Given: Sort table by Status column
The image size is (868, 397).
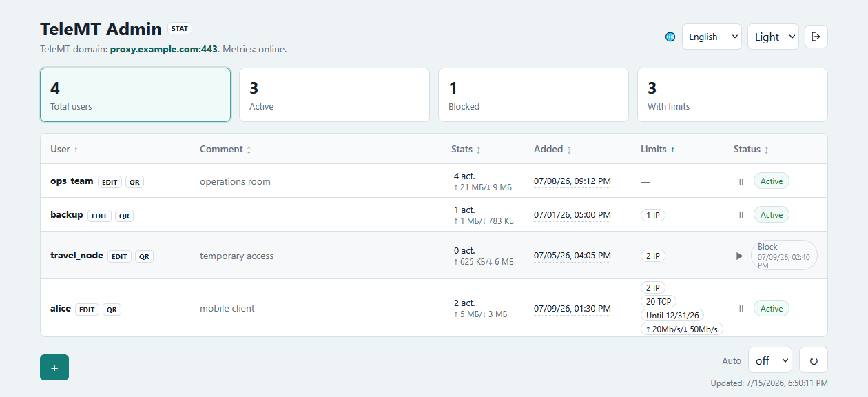Looking at the screenshot, I should point(751,149).
